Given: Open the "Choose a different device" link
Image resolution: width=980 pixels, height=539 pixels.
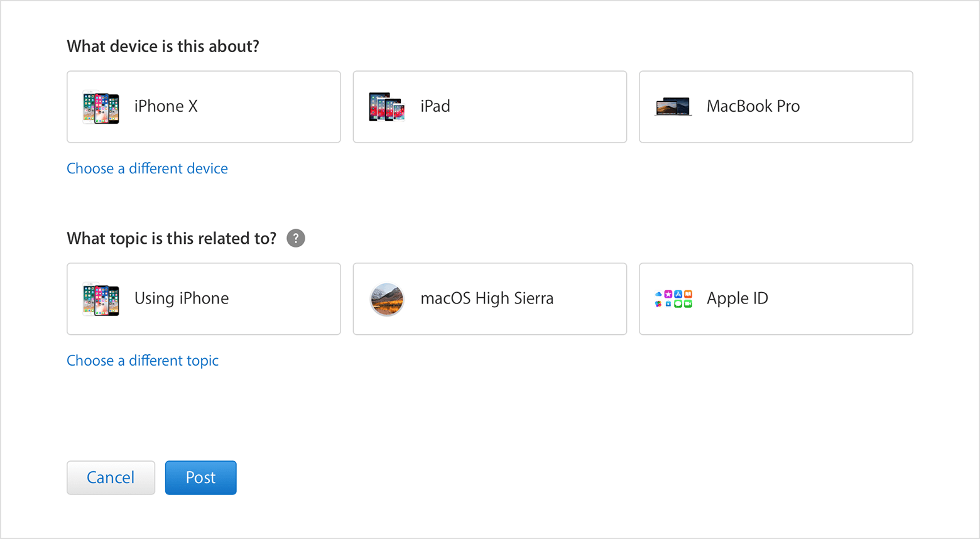Looking at the screenshot, I should (x=147, y=168).
